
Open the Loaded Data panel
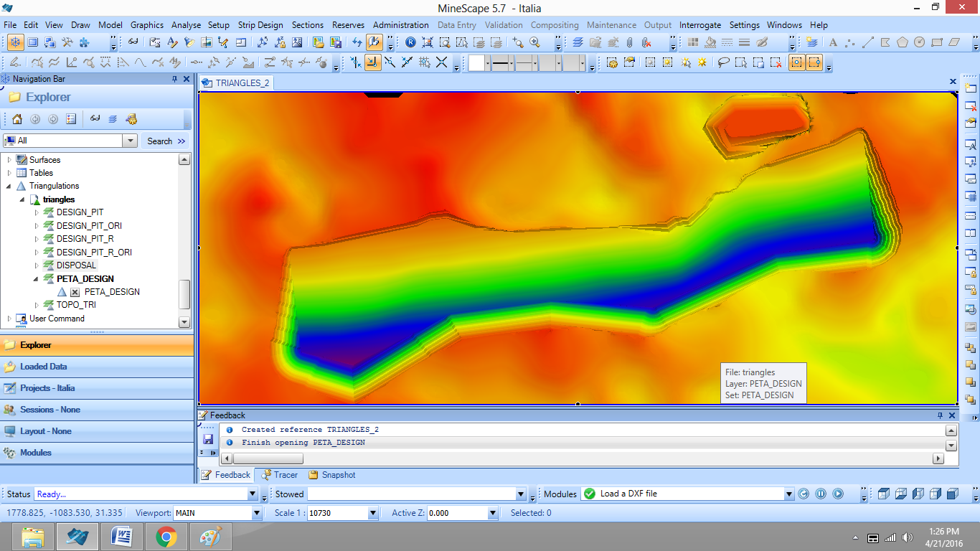(43, 367)
